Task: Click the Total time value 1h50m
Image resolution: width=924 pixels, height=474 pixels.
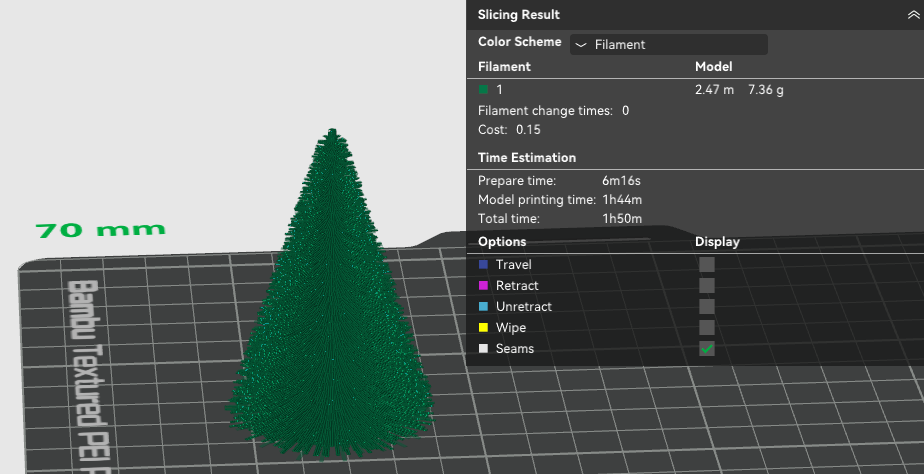Action: click(622, 219)
